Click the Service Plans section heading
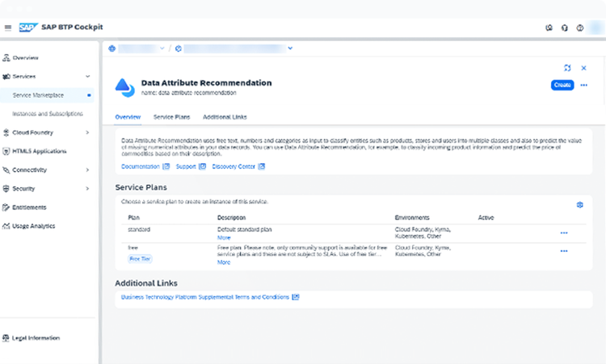 141,187
